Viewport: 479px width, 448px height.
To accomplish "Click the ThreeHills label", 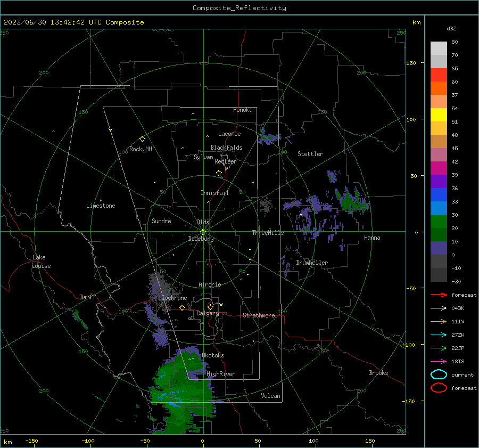I will coord(268,233).
